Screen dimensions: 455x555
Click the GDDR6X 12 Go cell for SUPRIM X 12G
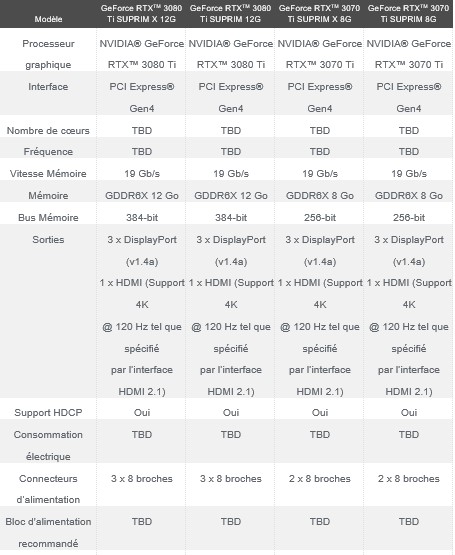[142, 196]
